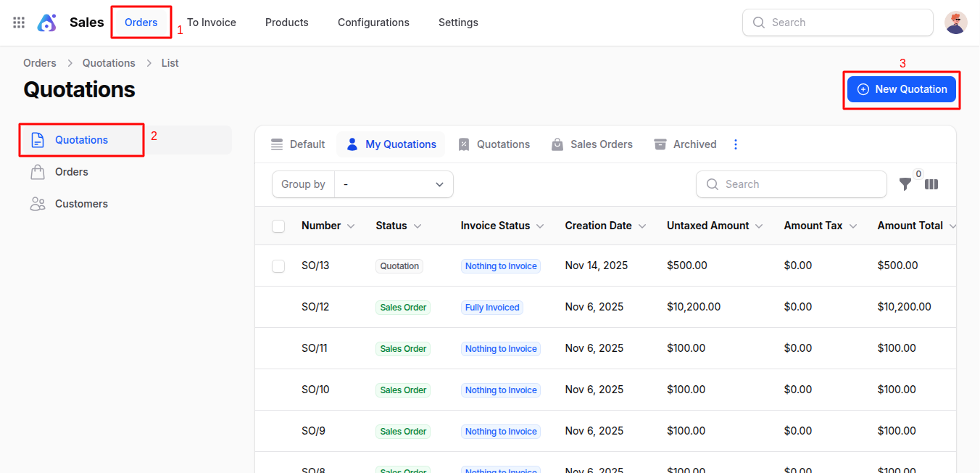The width and height of the screenshot is (980, 473).
Task: Open the Number column sort chevron
Action: point(351,226)
